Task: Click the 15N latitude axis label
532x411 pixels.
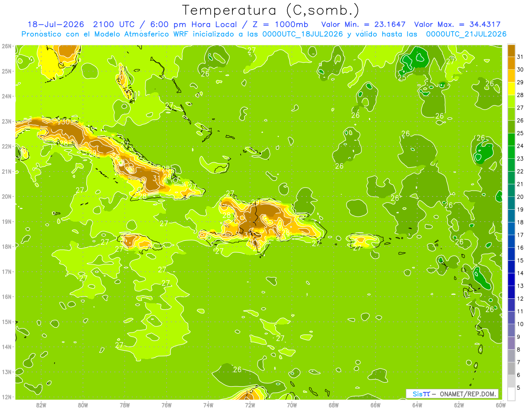Action: (x=6, y=322)
